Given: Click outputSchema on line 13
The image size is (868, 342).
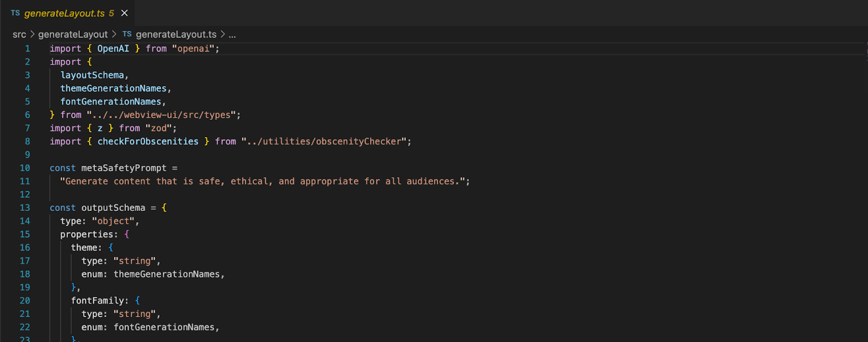Looking at the screenshot, I should (113, 208).
